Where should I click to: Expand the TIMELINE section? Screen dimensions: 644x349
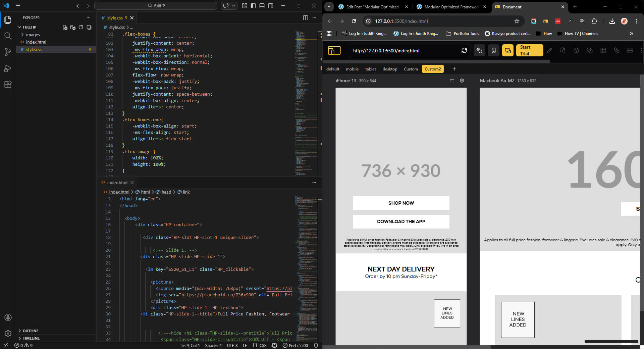pyautogui.click(x=31, y=338)
